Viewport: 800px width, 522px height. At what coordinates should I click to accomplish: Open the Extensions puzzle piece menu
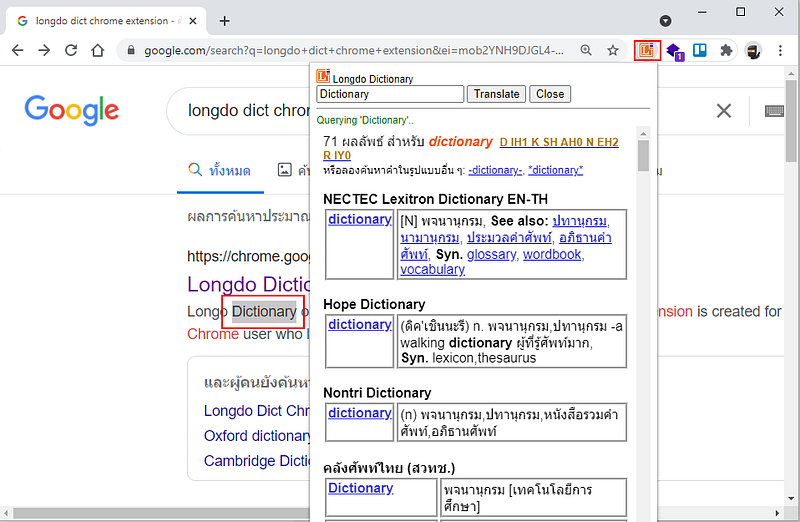pos(726,50)
